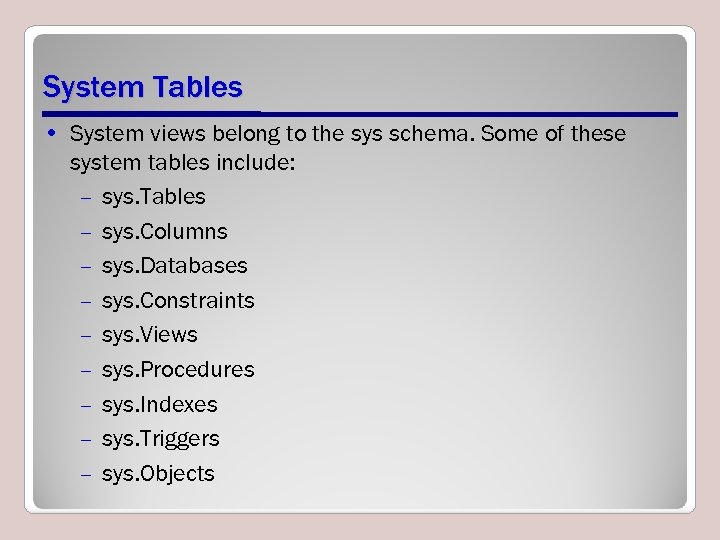Viewport: 720px width, 540px height.
Task: Click the dash before sys.Objects
Action: click(87, 475)
